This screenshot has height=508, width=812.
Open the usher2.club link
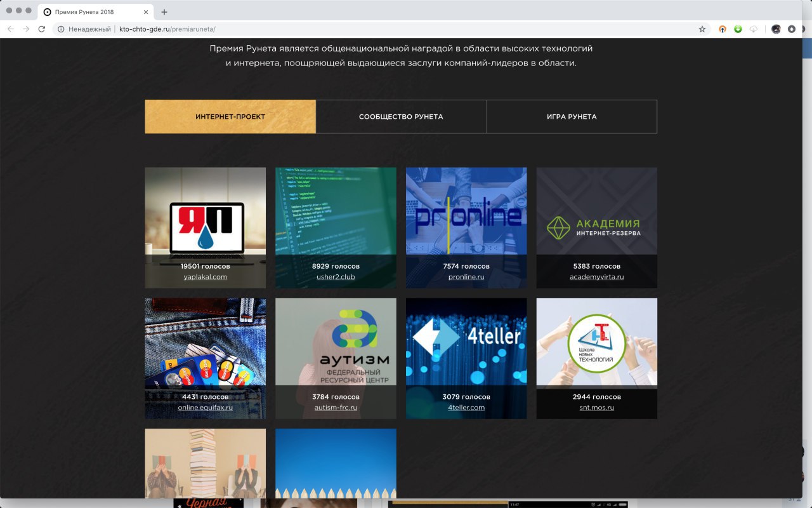point(336,277)
